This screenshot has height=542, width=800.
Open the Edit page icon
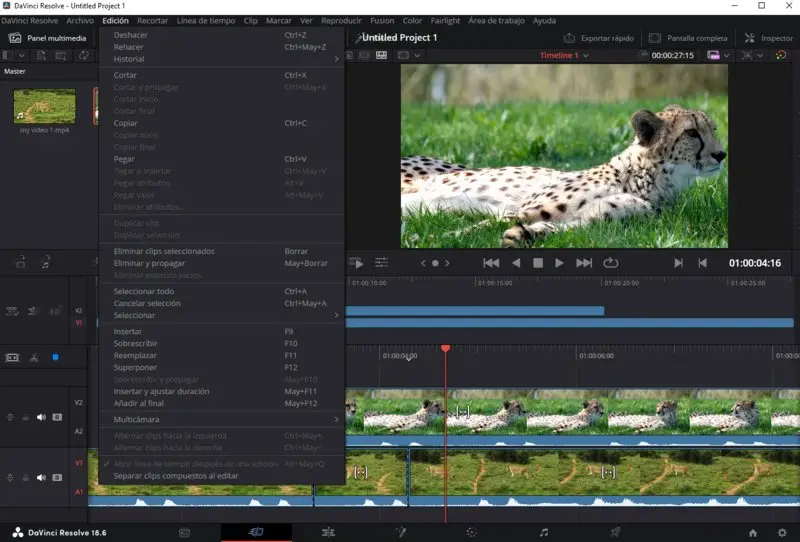[328, 532]
